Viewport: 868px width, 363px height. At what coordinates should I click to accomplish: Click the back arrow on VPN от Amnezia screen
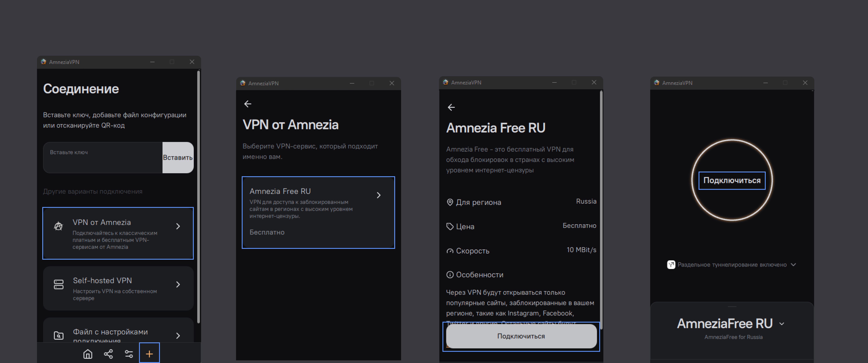(x=248, y=104)
